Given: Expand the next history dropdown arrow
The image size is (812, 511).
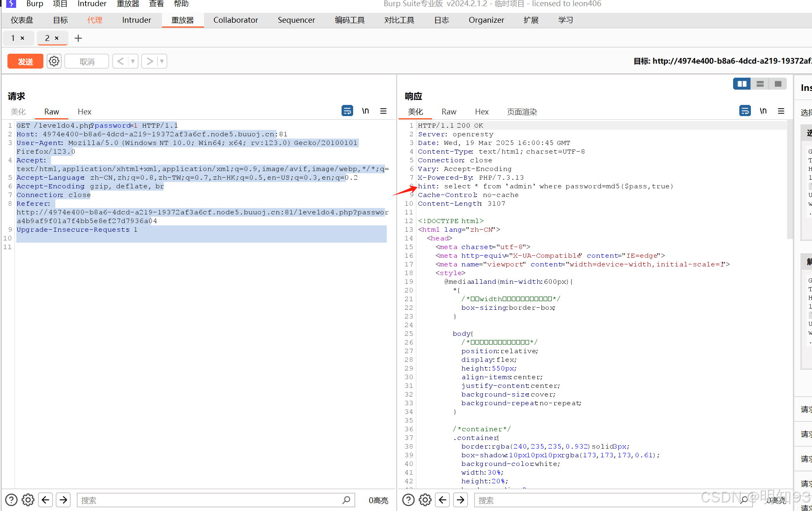Looking at the screenshot, I should click(x=162, y=61).
